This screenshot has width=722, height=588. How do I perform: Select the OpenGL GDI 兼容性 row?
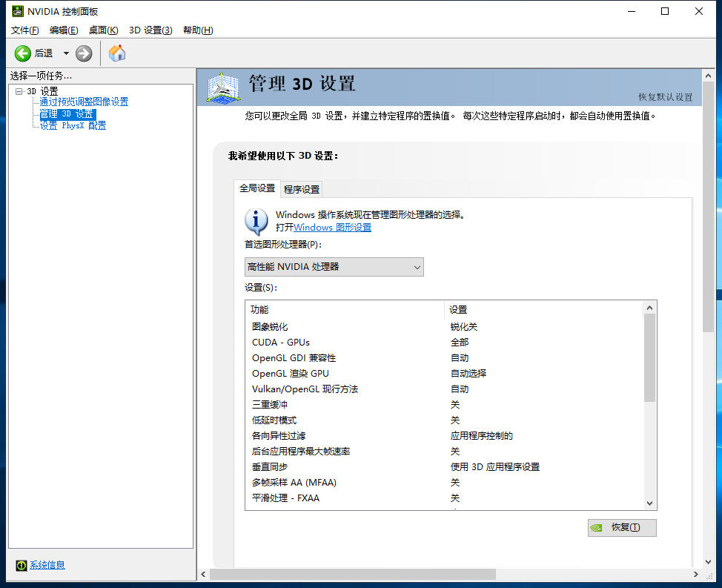coord(444,358)
